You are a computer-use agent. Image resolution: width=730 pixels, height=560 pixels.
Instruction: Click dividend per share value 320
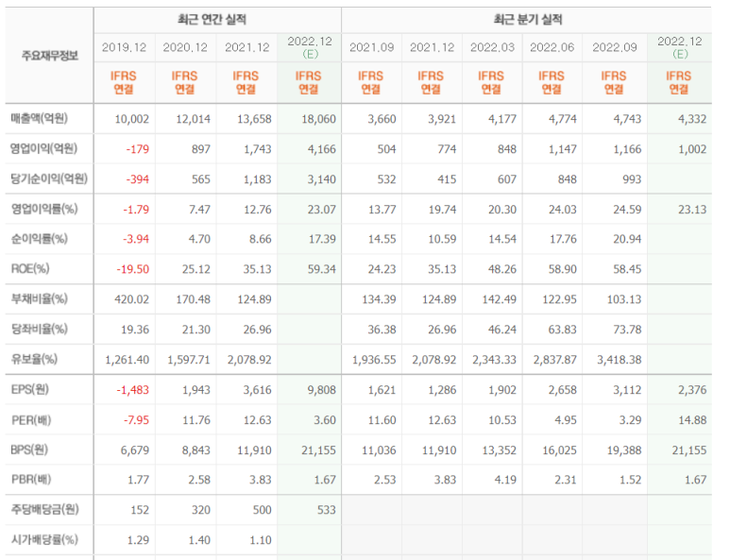coord(200,510)
